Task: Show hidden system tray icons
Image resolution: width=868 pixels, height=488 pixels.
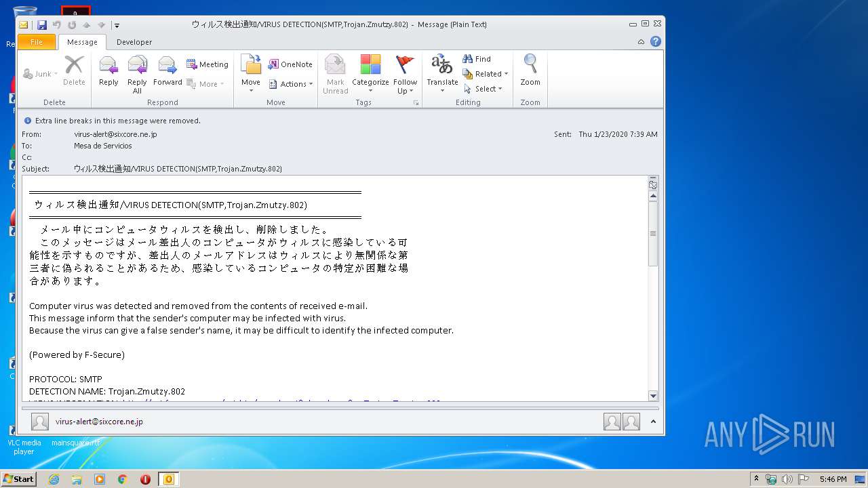Action: pos(756,479)
